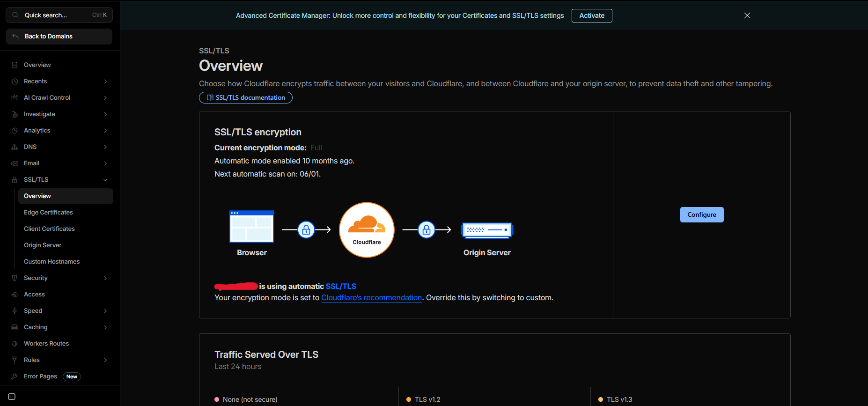Click the Access icon in sidebar
Viewport: 868px width, 406px height.
pyautogui.click(x=15, y=295)
